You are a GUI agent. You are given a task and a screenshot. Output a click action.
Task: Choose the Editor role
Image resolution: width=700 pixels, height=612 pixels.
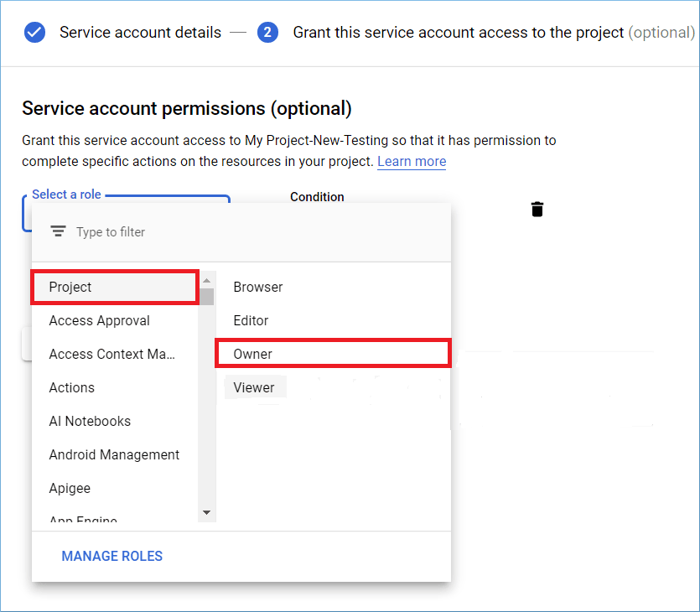(333, 320)
